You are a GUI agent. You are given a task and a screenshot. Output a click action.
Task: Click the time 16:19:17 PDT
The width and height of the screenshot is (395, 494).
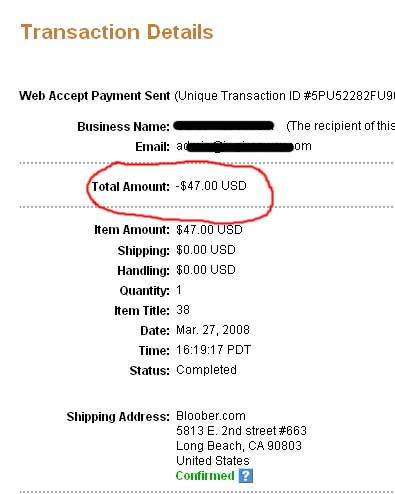[x=213, y=350]
